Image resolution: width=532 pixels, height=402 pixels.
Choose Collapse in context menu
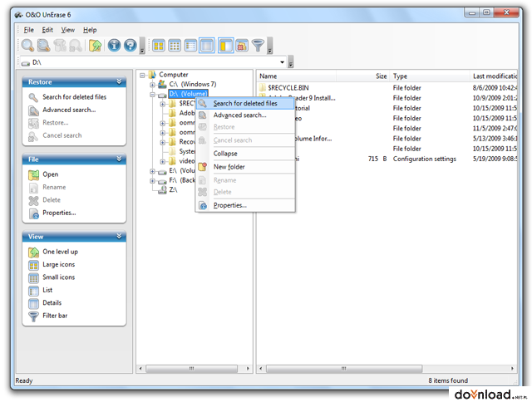pyautogui.click(x=245, y=154)
